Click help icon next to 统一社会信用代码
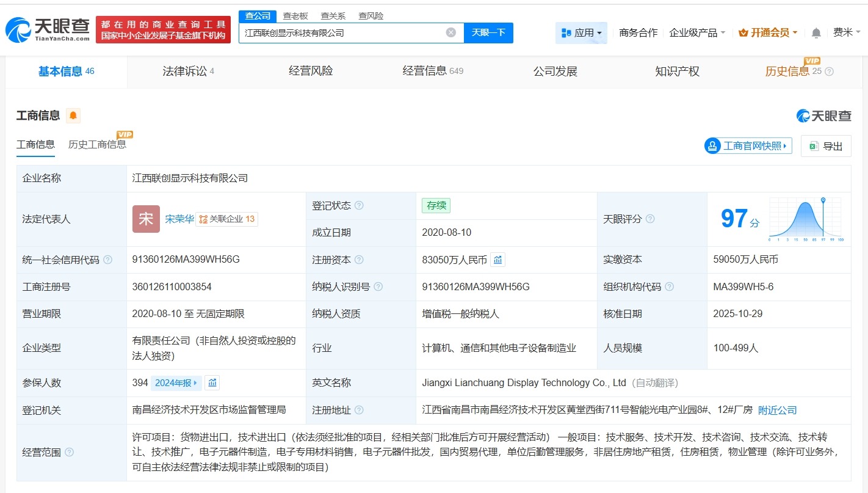868x493 pixels. (108, 259)
